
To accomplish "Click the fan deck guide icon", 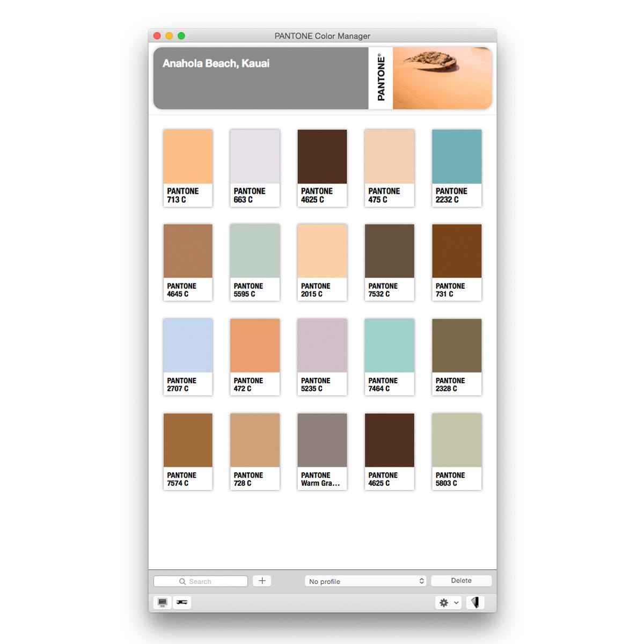I will [475, 603].
